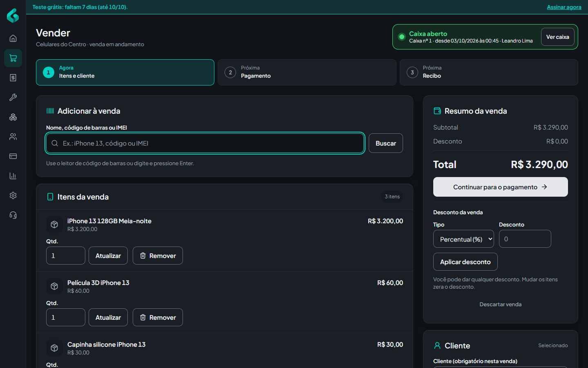The height and width of the screenshot is (368, 588).
Task: Select the shopping cart sidebar icon
Action: click(x=13, y=58)
